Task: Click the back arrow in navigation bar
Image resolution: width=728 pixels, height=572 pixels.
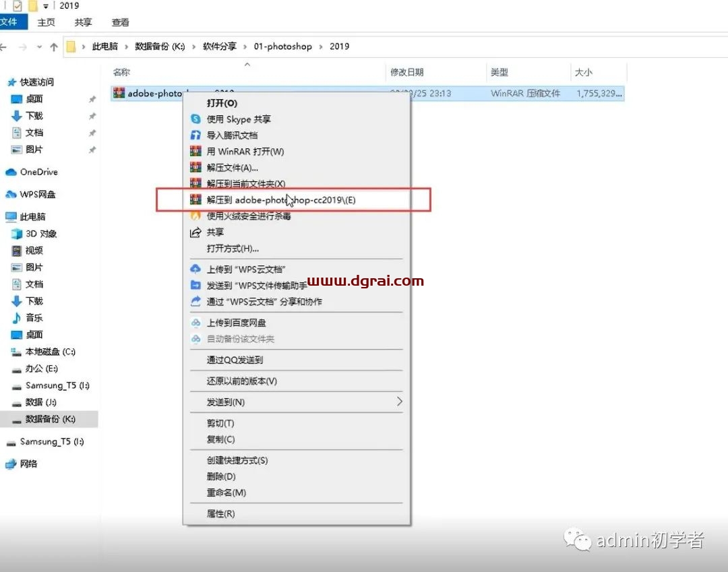Action: coord(3,47)
